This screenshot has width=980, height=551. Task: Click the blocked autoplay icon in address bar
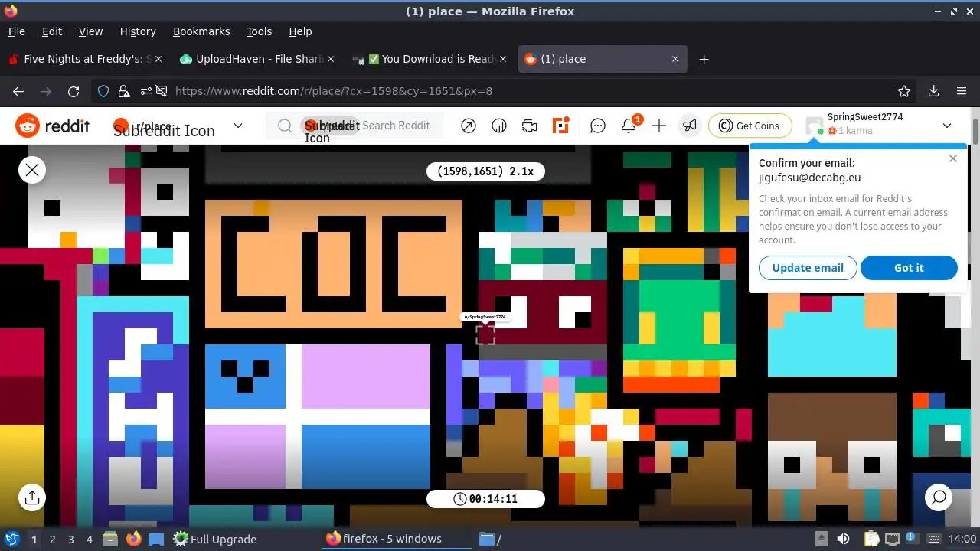pyautogui.click(x=162, y=91)
